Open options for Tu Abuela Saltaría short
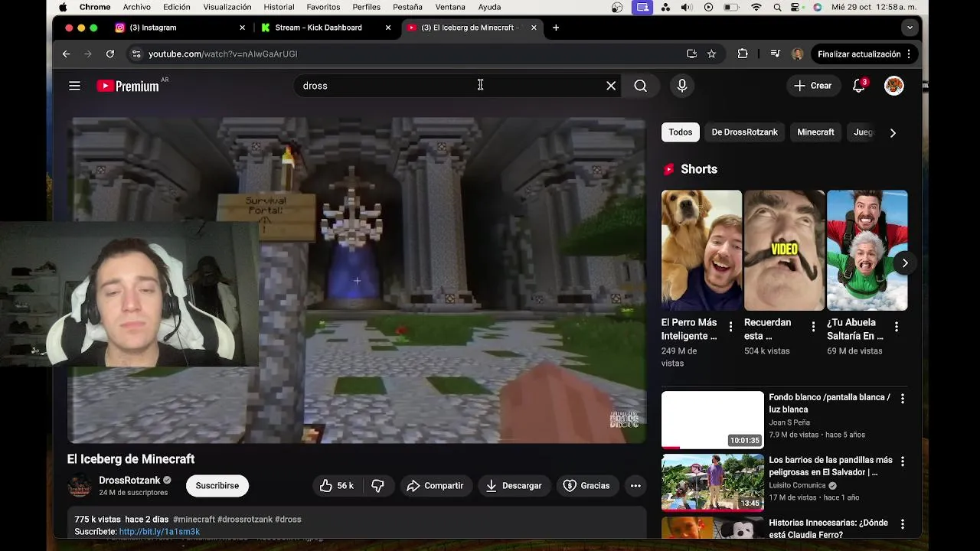This screenshot has height=551, width=980. (x=896, y=327)
